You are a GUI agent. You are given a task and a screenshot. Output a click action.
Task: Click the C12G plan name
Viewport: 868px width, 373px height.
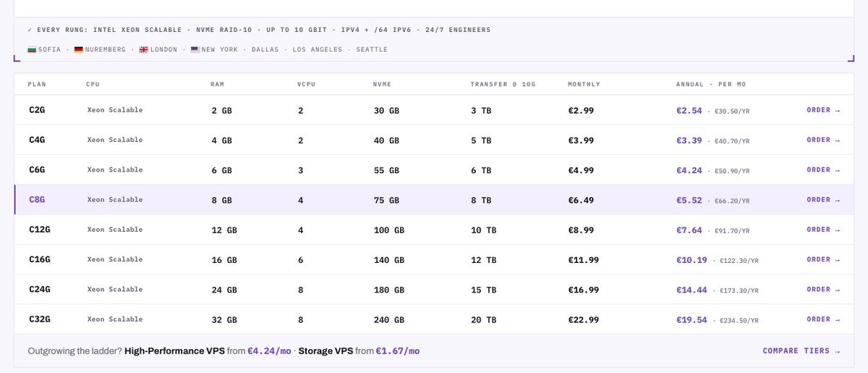40,230
